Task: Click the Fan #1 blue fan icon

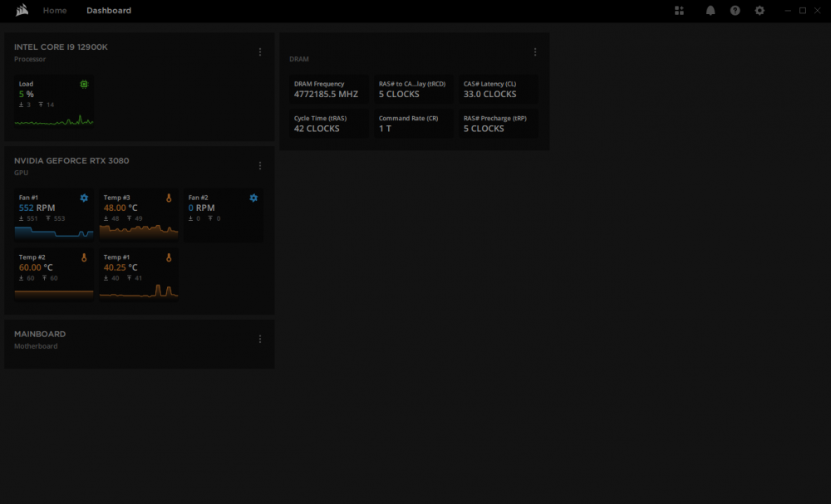Action: (84, 198)
